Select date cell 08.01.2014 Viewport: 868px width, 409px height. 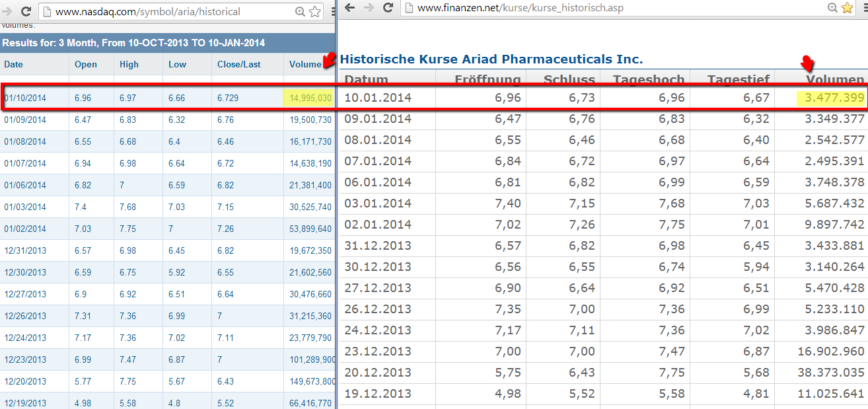(x=378, y=140)
